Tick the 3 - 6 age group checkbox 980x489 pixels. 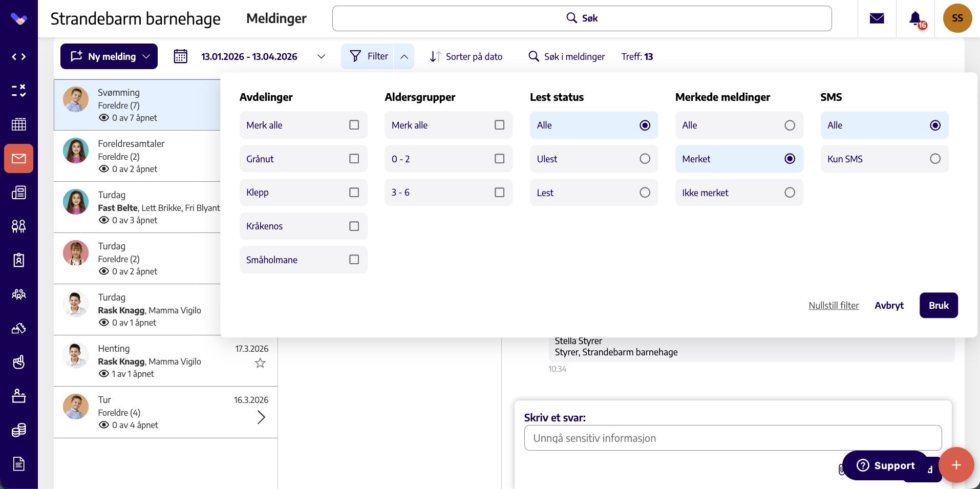click(x=499, y=192)
